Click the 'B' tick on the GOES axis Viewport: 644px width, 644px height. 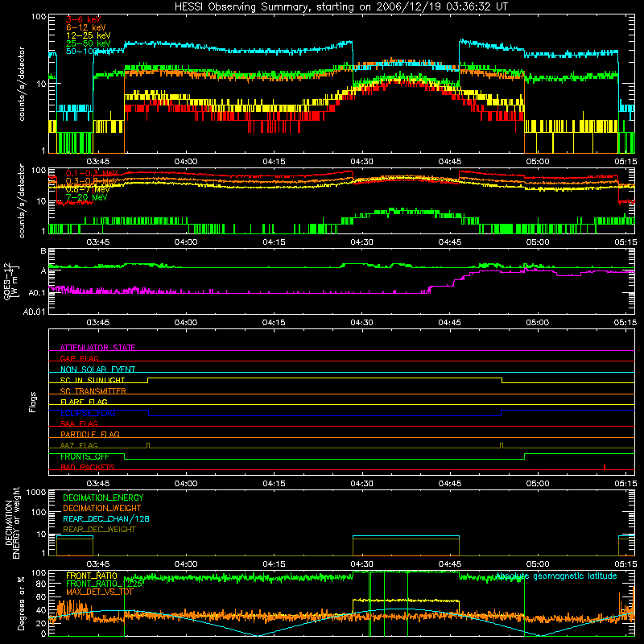click(x=43, y=250)
